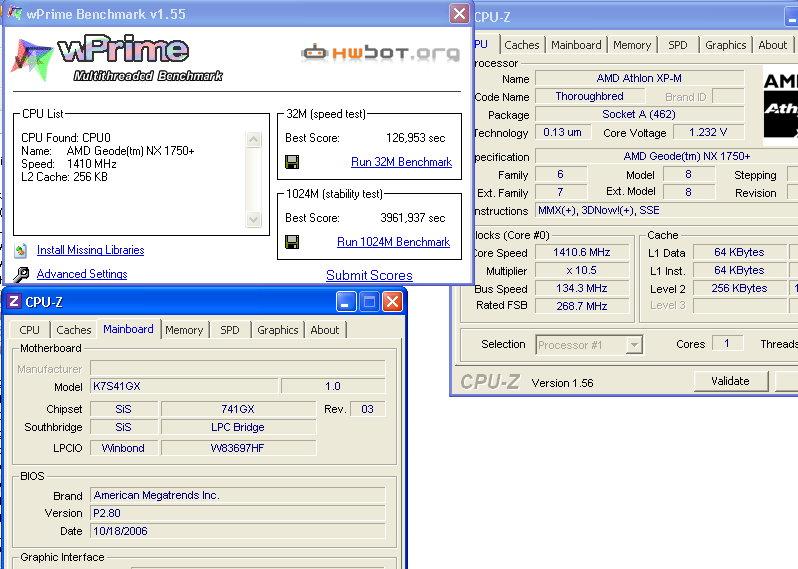Click the BIOS Version field P2.80
798x569 pixels.
(x=238, y=513)
